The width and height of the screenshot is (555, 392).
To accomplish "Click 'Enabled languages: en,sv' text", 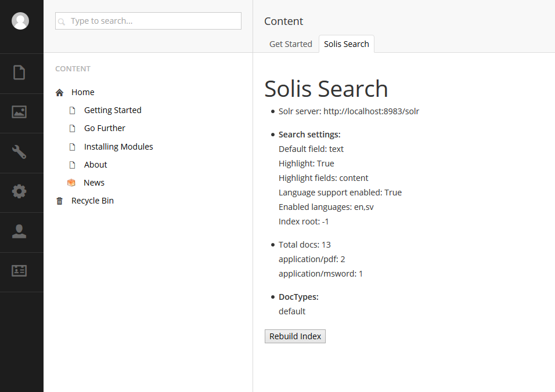I will coord(326,207).
